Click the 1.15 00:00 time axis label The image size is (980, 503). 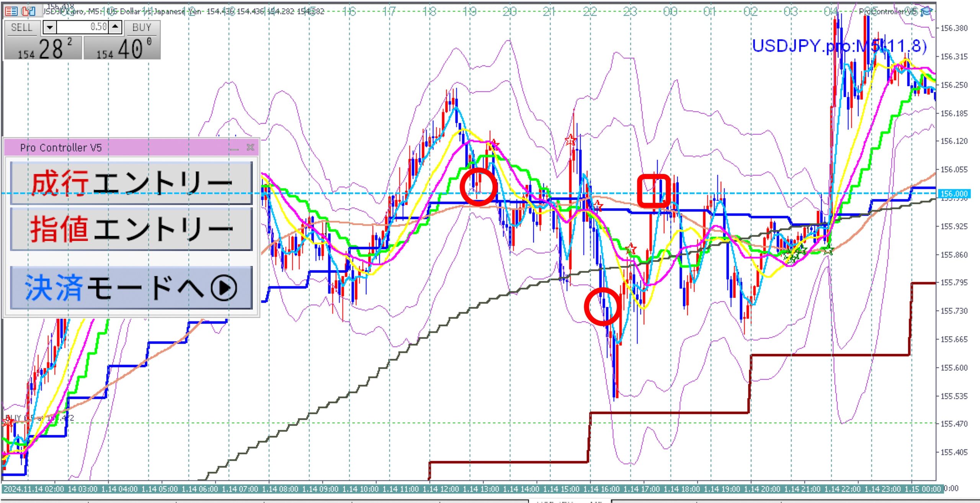[923, 489]
